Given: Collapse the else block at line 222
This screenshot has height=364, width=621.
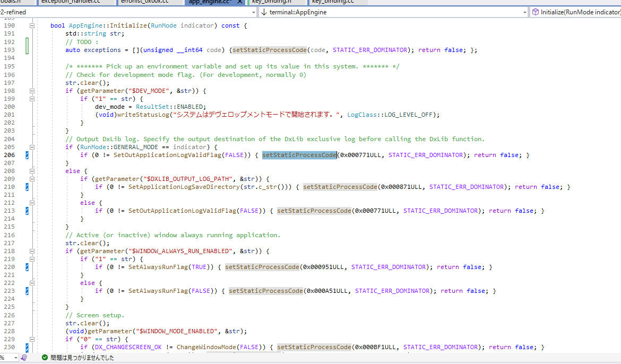Looking at the screenshot, I should click(x=32, y=283).
